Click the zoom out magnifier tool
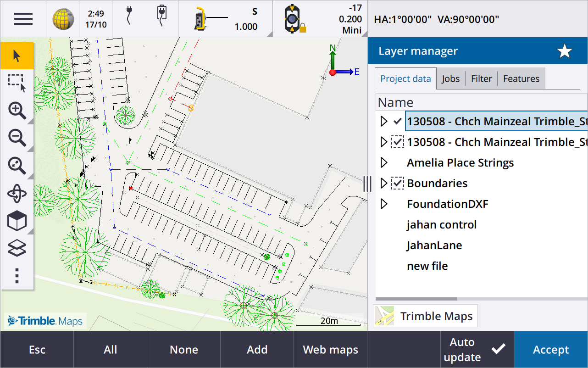This screenshot has width=588, height=368. [x=17, y=138]
